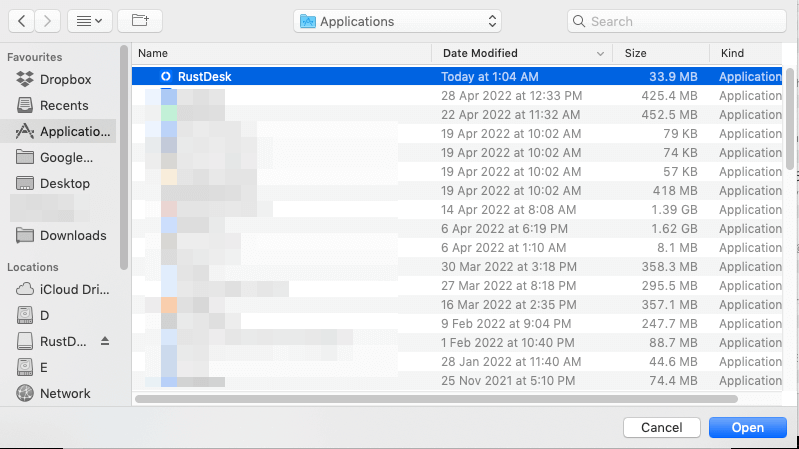
Task: Open Recents in the sidebar
Action: [x=64, y=105]
